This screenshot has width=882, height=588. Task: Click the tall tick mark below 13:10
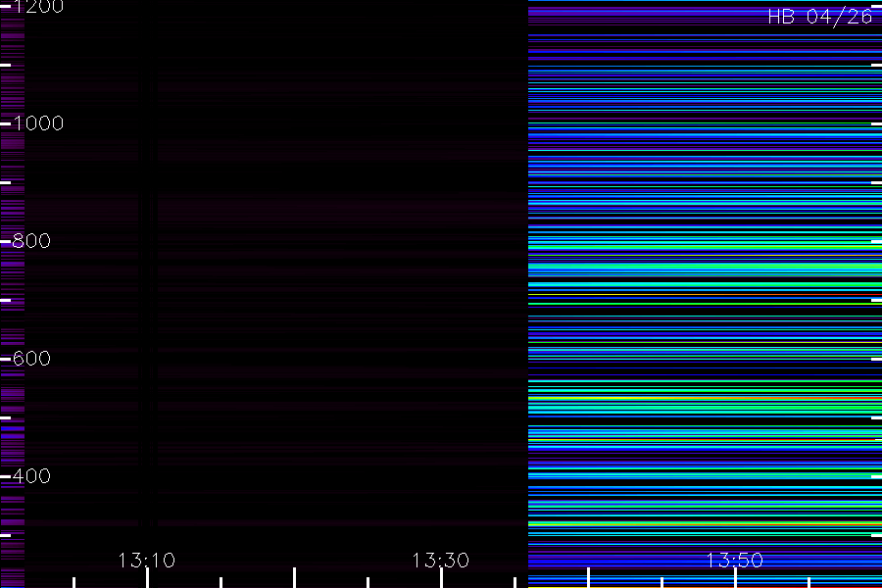tap(147, 578)
